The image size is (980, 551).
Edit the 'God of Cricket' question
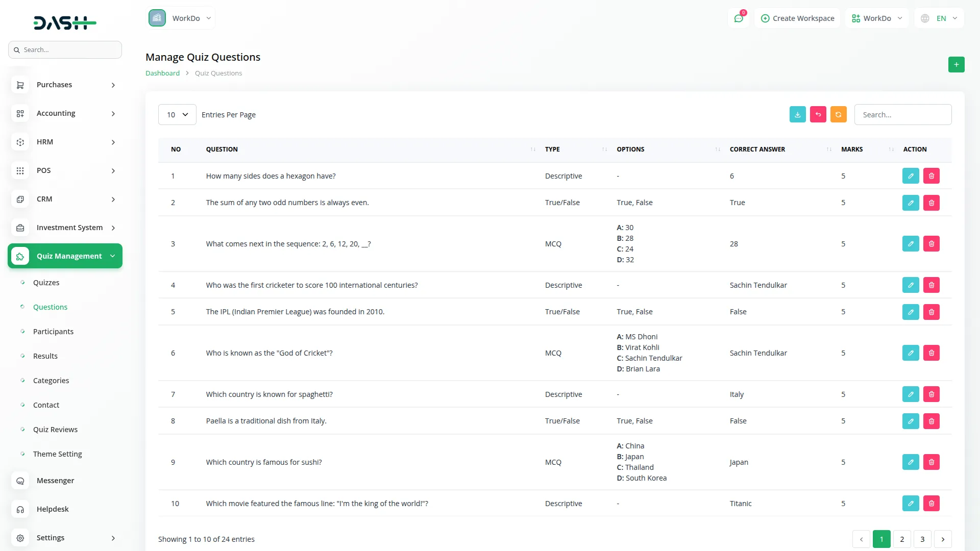pyautogui.click(x=910, y=353)
